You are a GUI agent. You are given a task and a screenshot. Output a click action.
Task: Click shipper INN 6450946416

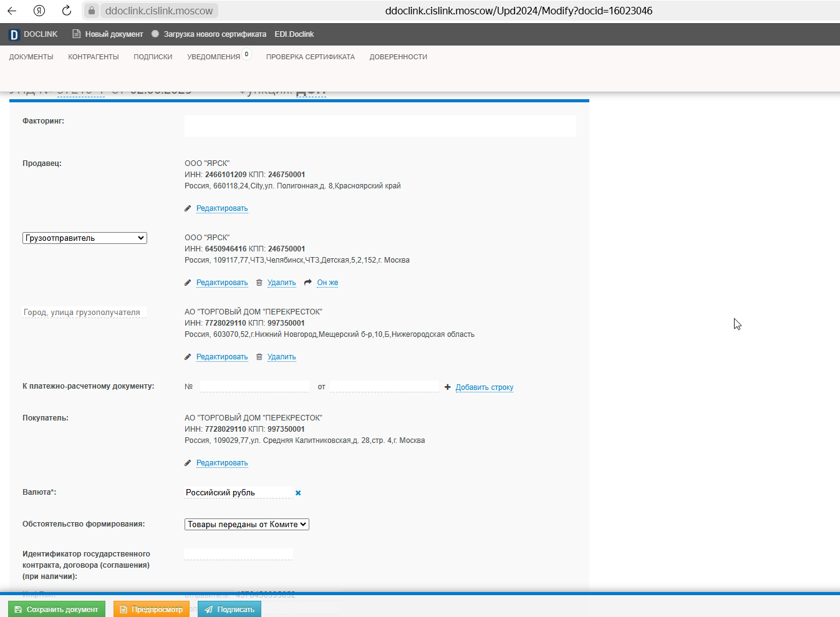coord(226,249)
